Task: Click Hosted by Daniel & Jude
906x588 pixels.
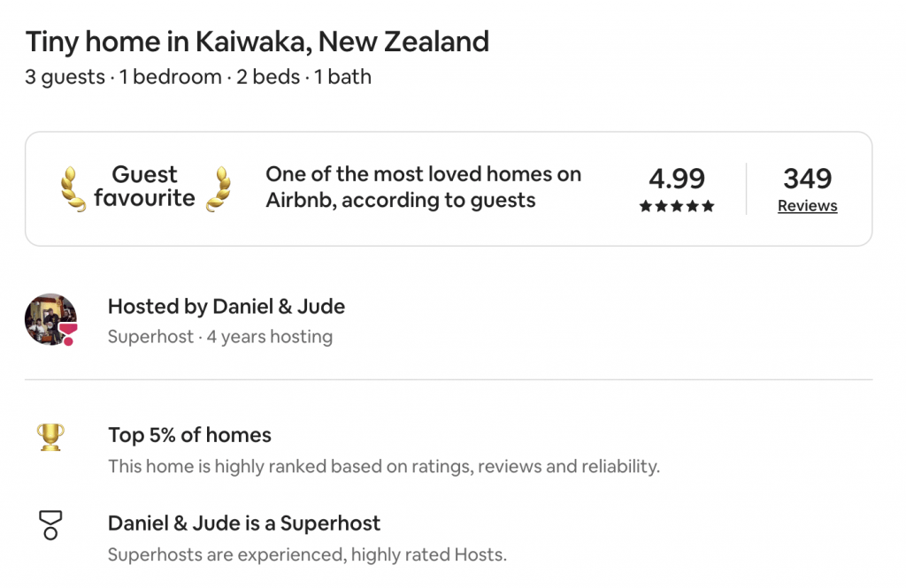Action: coord(226,306)
